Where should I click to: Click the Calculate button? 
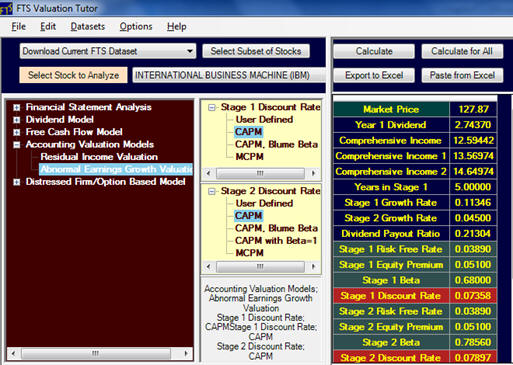(x=374, y=51)
